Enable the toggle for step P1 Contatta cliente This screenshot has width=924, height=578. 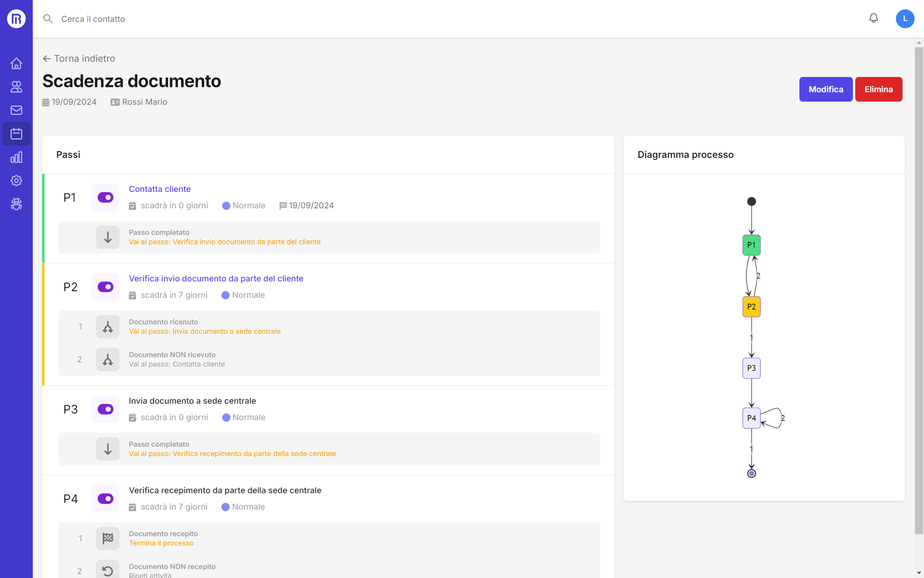[105, 197]
